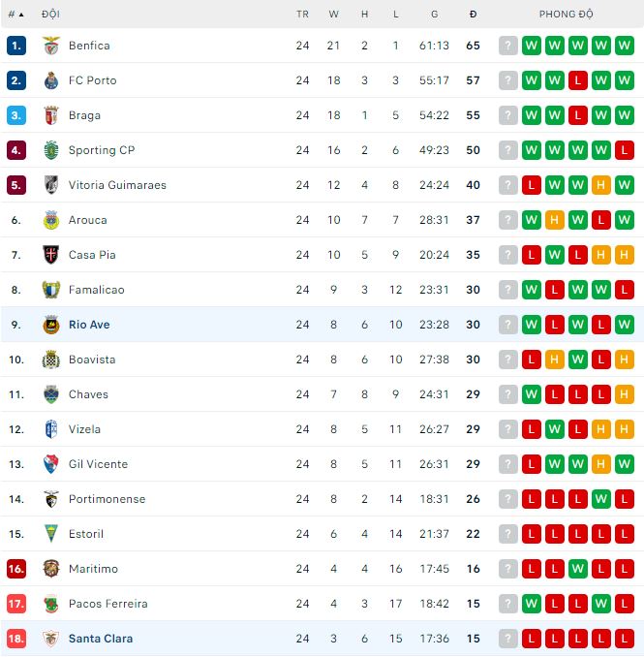Click the Rio Ave club badge

pos(51,325)
